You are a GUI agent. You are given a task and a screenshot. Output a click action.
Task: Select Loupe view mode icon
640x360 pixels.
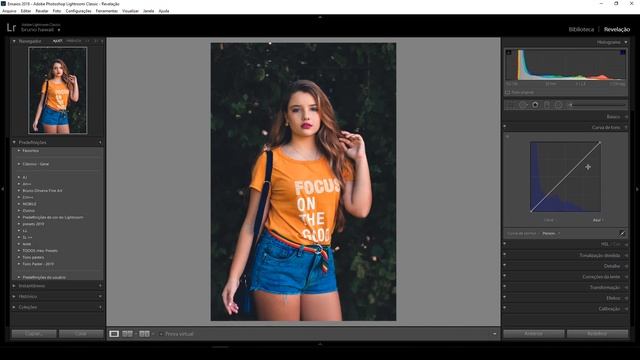pyautogui.click(x=114, y=334)
